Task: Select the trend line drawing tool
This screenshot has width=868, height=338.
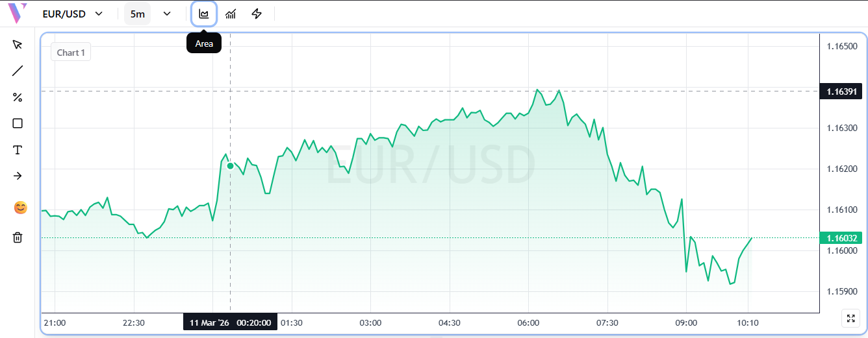Action: (x=18, y=71)
